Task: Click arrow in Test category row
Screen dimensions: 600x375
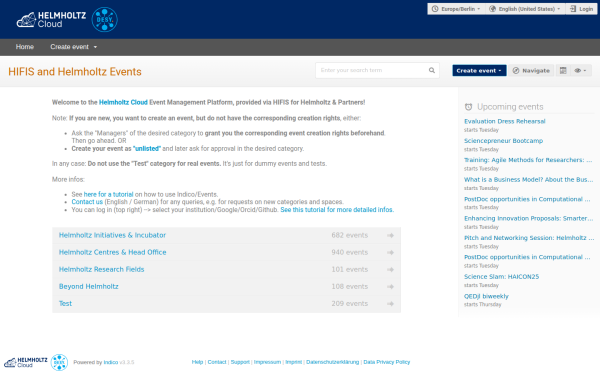Action: tap(390, 304)
